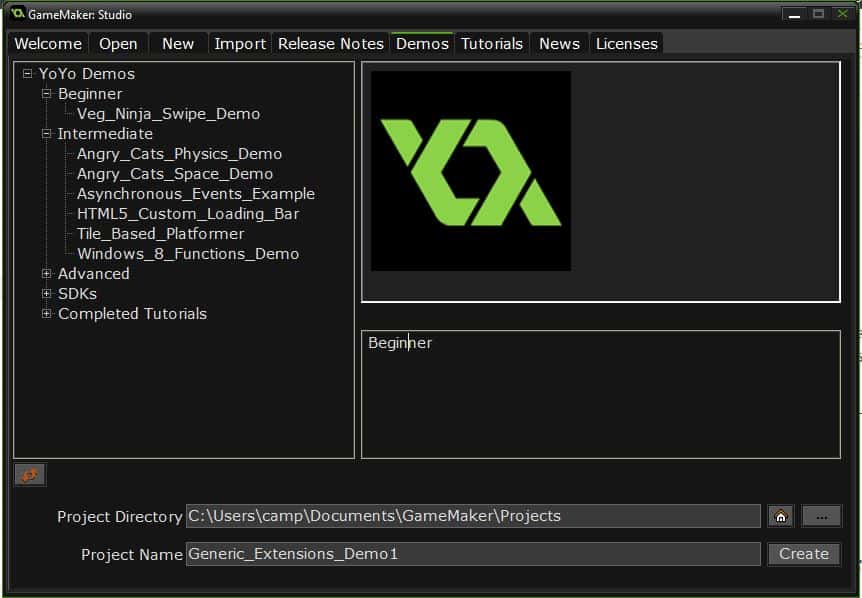Switch to the Welcome tab

pyautogui.click(x=48, y=43)
